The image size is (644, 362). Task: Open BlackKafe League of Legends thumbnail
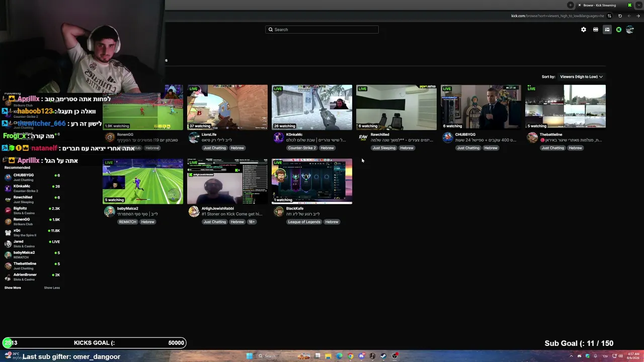tap(312, 181)
